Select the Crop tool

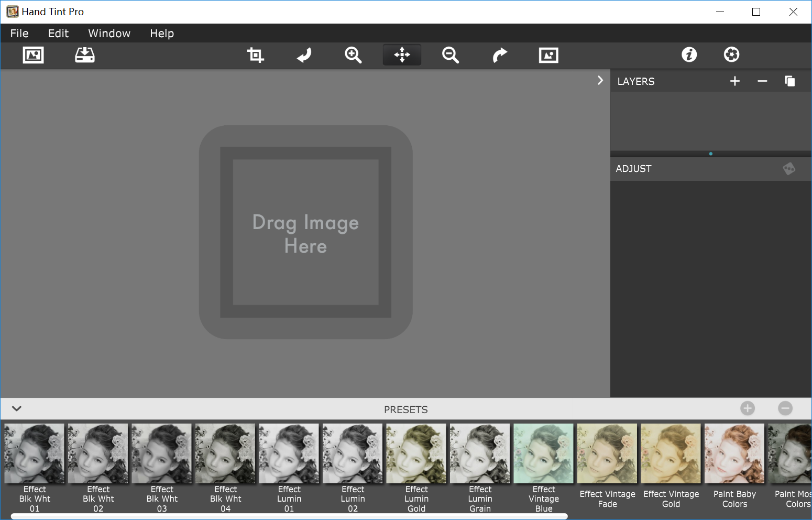click(255, 55)
